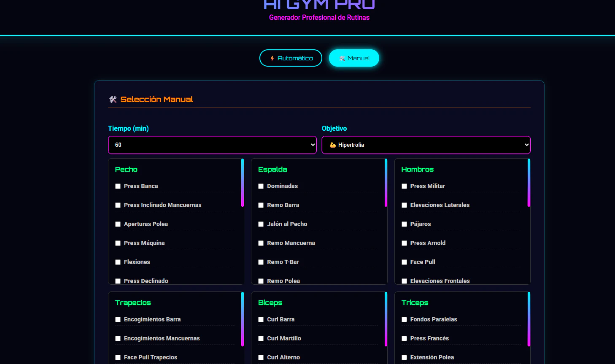
Task: Click the Trapecios group heading
Action: (133, 303)
